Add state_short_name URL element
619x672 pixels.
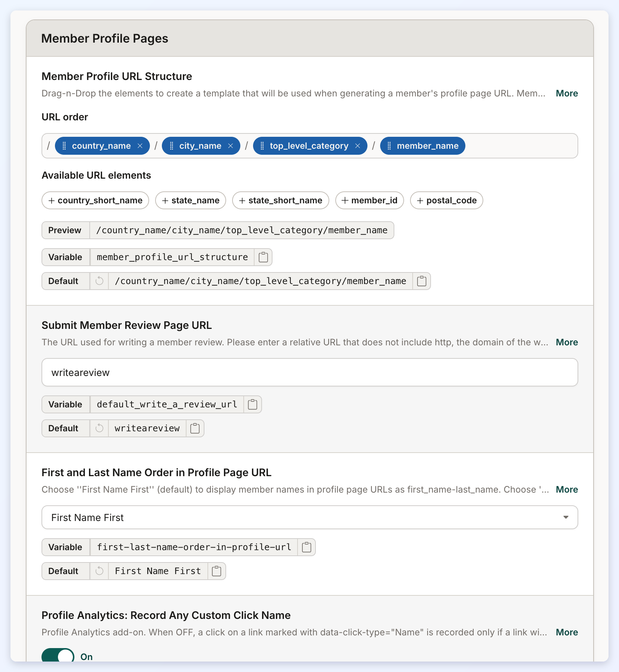pyautogui.click(x=281, y=200)
